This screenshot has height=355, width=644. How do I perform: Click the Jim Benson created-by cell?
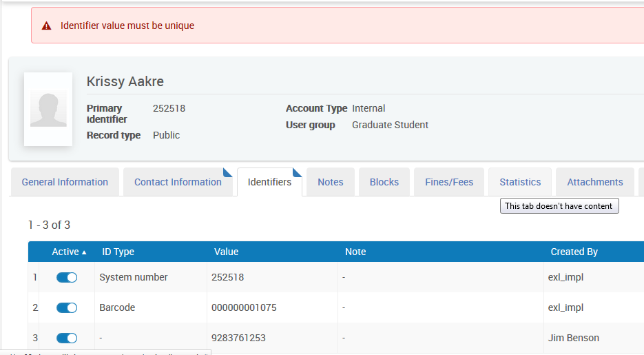pyautogui.click(x=573, y=338)
